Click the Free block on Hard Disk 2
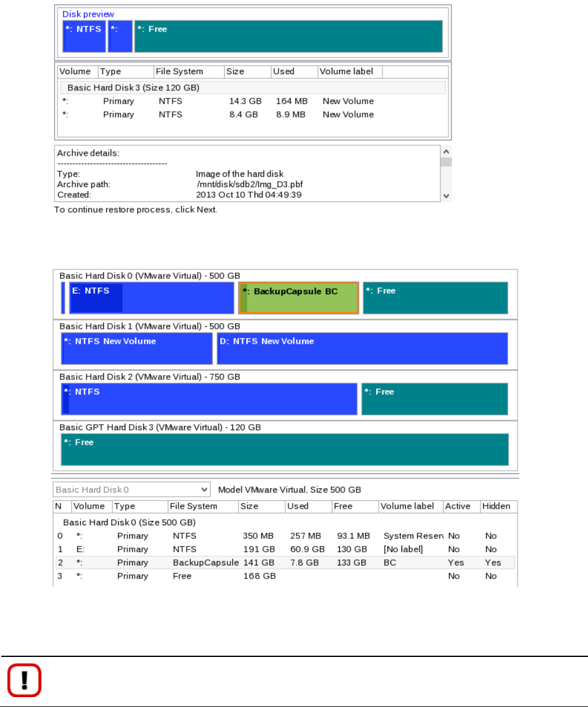The height and width of the screenshot is (707, 588). click(434, 399)
